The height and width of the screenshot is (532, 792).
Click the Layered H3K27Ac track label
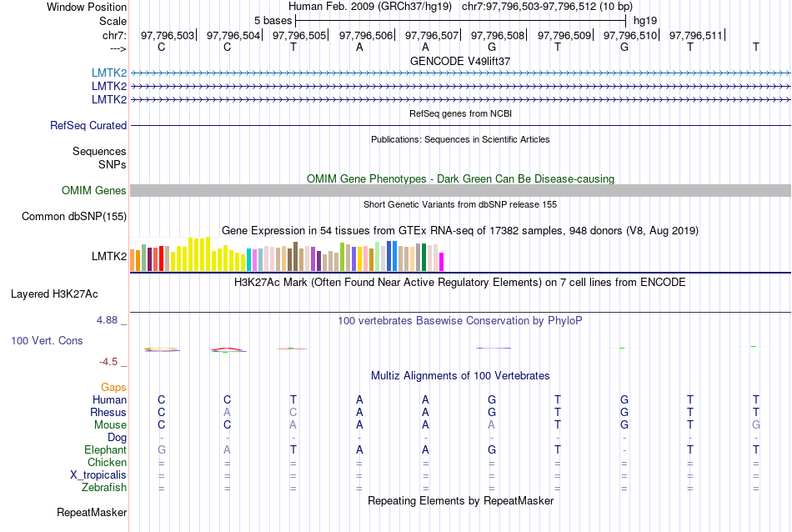click(x=54, y=294)
